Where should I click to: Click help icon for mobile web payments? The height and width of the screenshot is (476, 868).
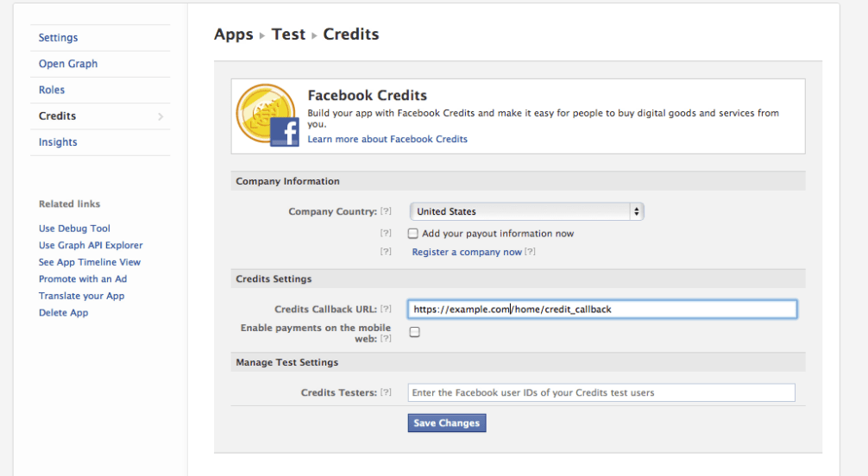[x=386, y=339]
